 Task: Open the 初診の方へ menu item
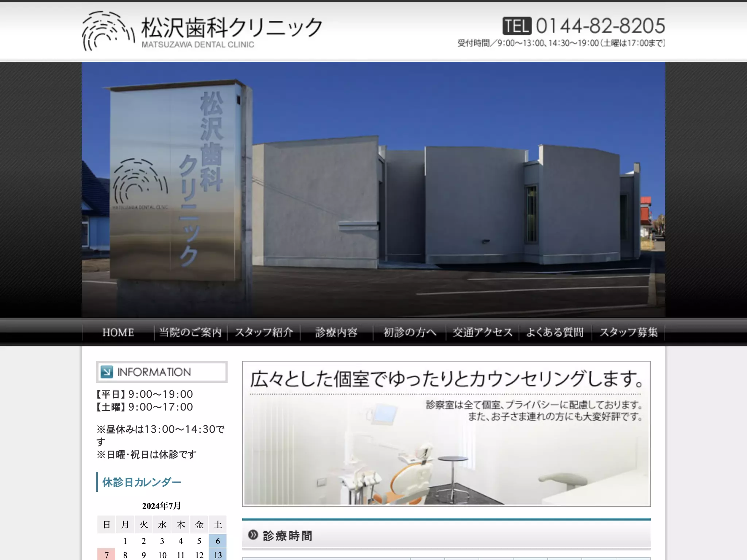pyautogui.click(x=410, y=332)
